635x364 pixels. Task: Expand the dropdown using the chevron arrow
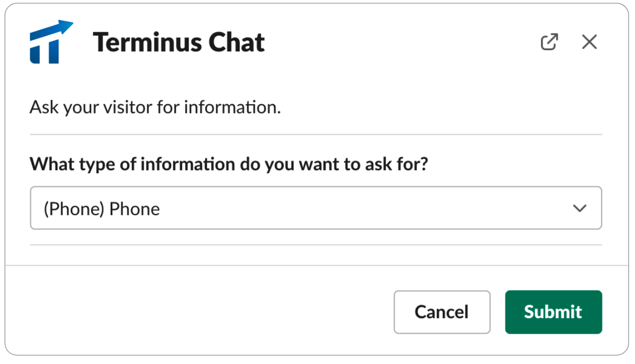(580, 208)
